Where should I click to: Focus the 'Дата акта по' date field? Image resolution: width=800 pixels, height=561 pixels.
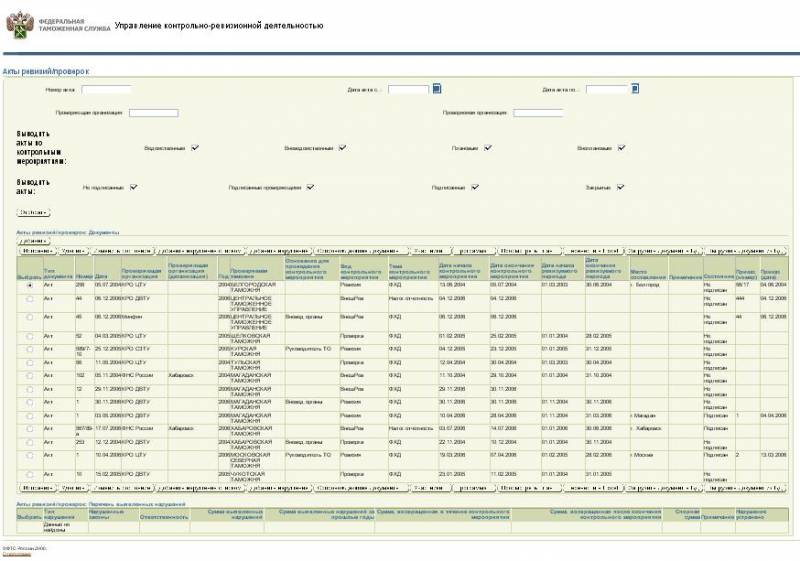click(607, 90)
